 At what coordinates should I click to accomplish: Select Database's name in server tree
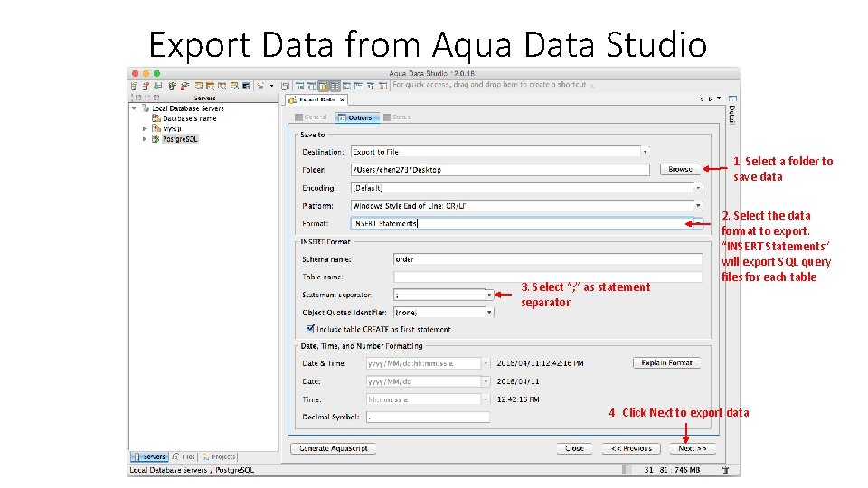pos(189,118)
